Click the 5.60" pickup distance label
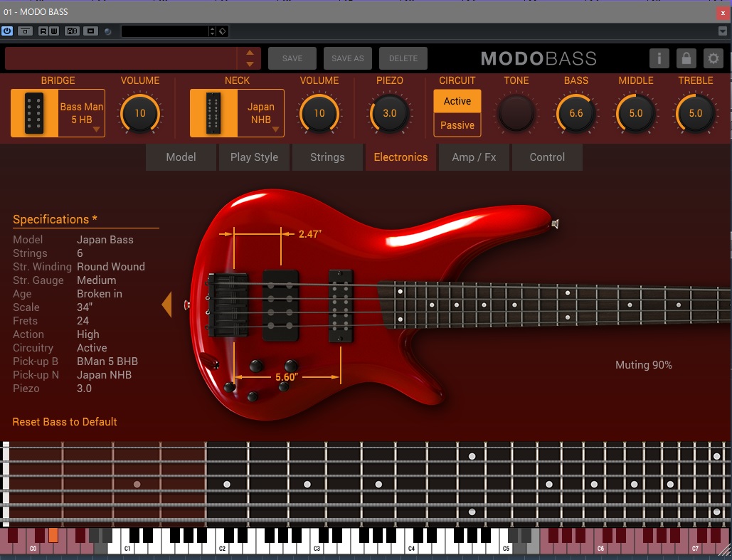The height and width of the screenshot is (560, 732). point(287,377)
